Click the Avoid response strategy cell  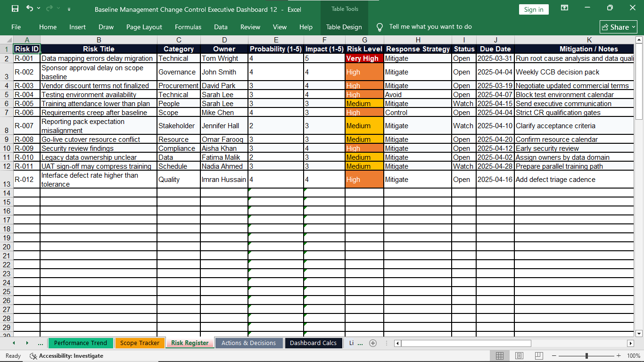418,95
